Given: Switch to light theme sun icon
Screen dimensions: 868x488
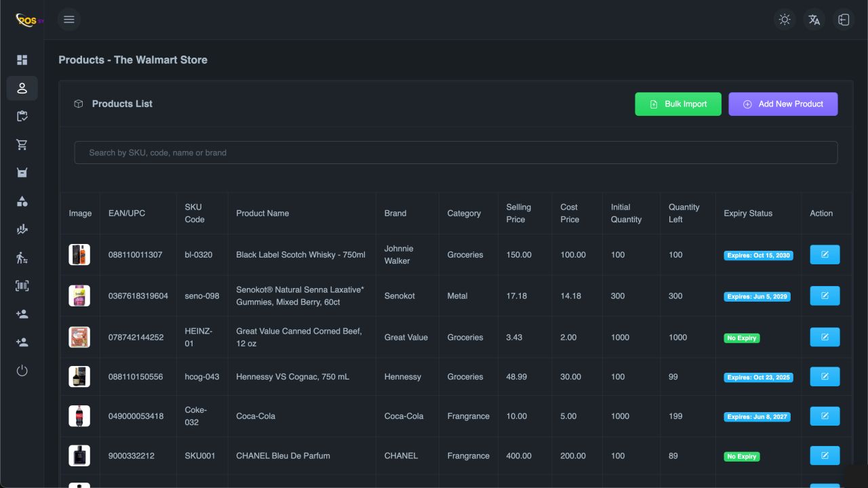Looking at the screenshot, I should tap(785, 20).
